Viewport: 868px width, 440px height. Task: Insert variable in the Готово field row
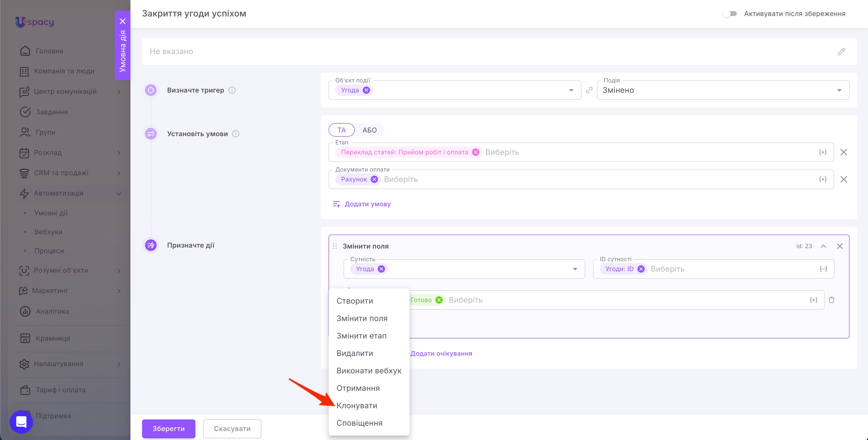(x=813, y=300)
